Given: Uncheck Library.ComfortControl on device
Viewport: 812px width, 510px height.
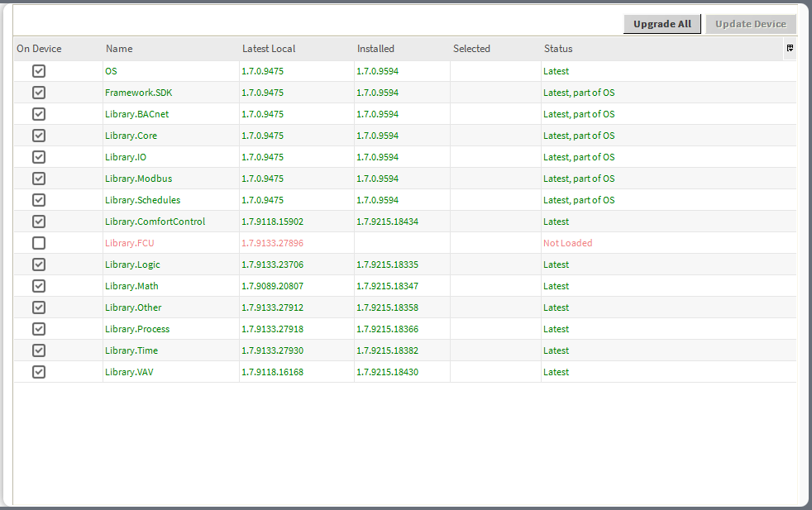Looking at the screenshot, I should (x=38, y=221).
